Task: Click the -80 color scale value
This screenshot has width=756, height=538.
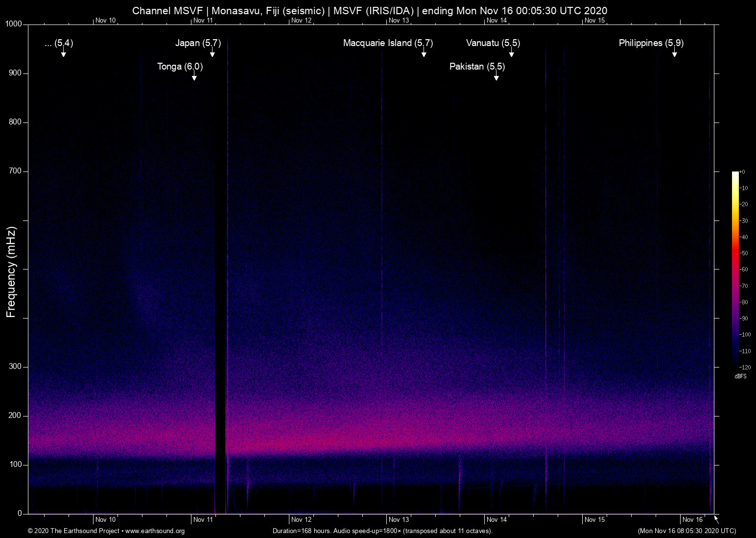Action: 744,302
